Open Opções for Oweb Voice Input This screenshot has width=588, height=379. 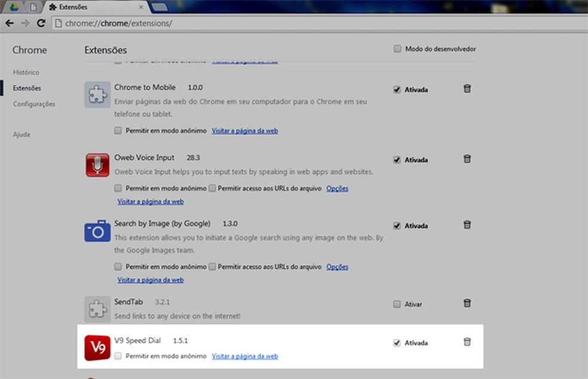[x=336, y=188]
